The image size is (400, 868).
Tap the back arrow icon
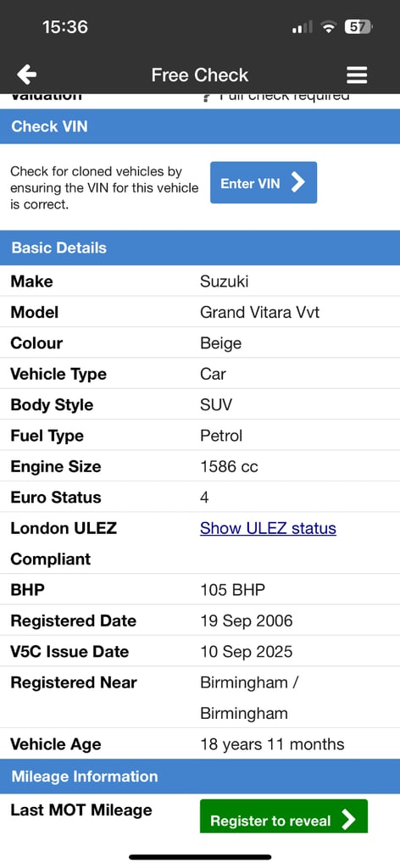[x=26, y=75]
